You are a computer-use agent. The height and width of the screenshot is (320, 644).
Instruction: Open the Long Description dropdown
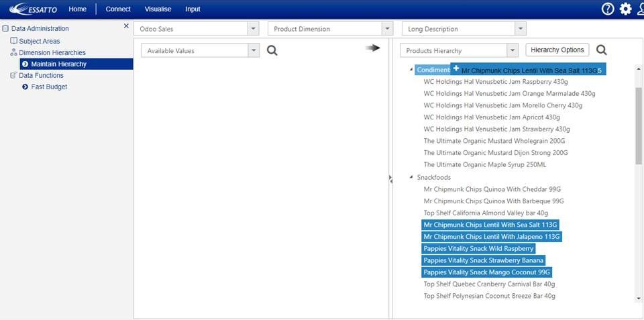(x=521, y=29)
